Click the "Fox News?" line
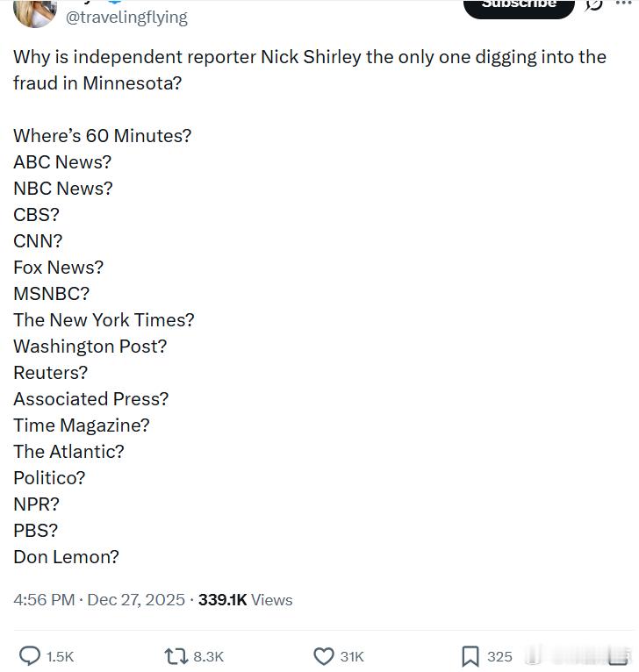Screen dimensions: 639x672 click(58, 268)
